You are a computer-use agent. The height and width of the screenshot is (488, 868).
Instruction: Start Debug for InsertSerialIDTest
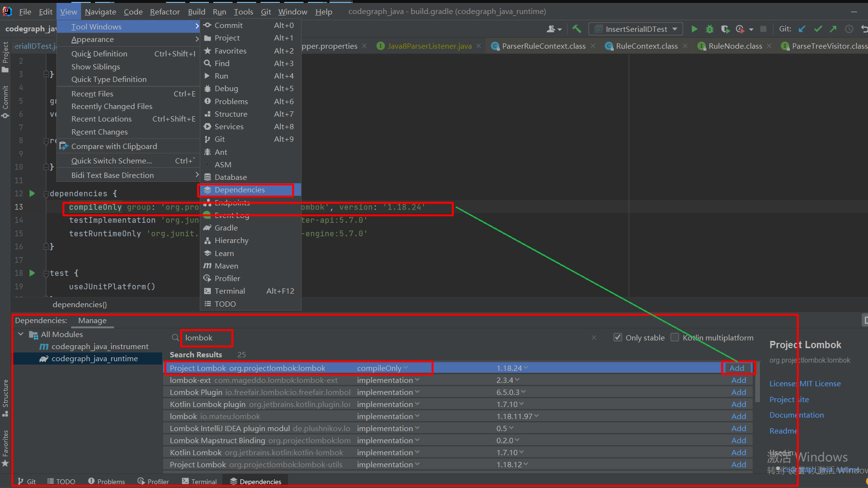click(709, 28)
